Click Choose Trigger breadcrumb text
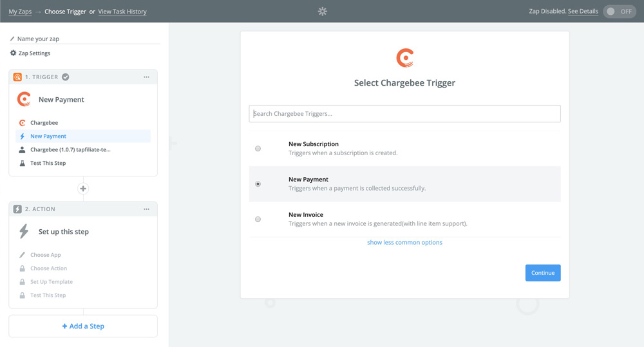The image size is (644, 347). [x=65, y=12]
